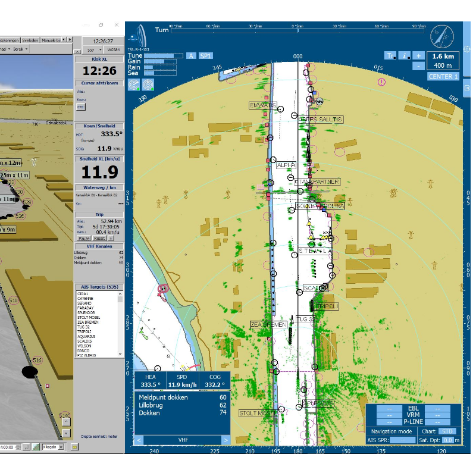The image size is (476, 476).
Task: Pause the trip with Pauze button
Action: pos(84,239)
